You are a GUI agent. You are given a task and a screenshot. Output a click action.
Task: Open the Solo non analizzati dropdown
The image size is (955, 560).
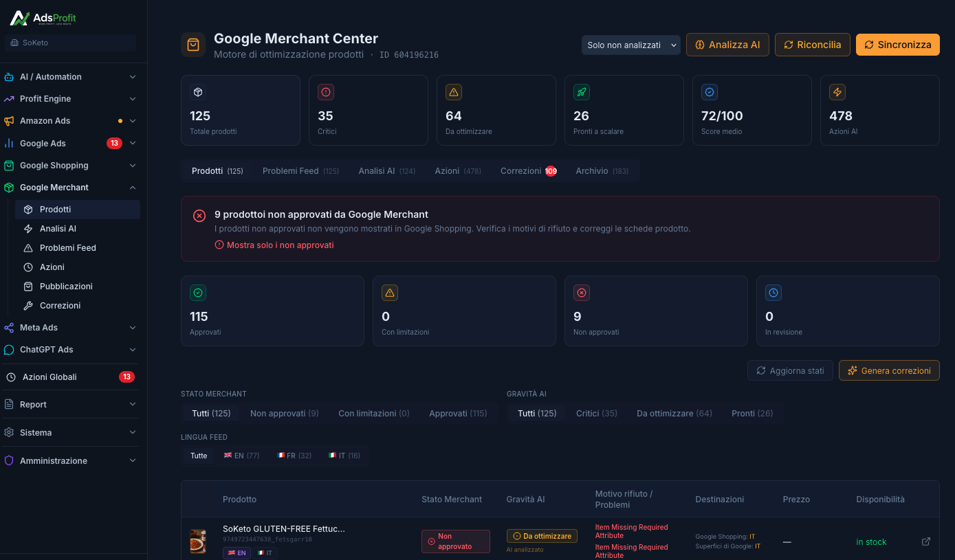tap(631, 45)
